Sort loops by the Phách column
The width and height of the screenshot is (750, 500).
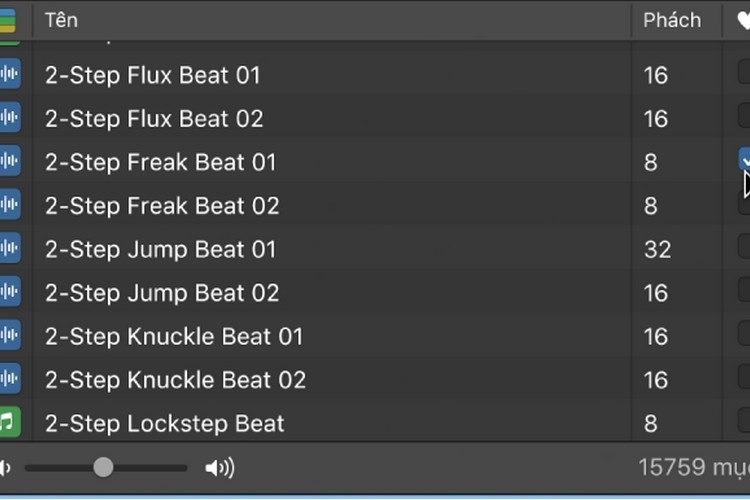671,20
